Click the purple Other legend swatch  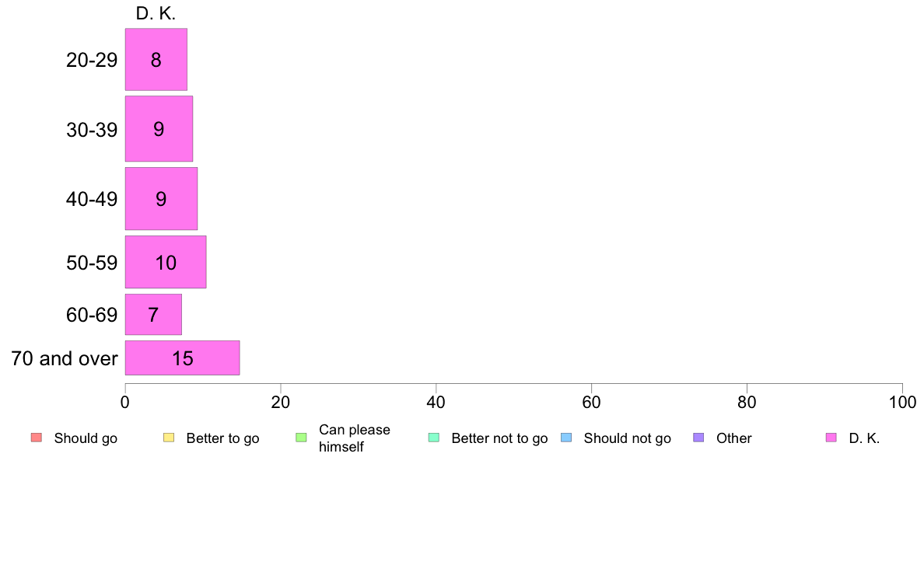698,438
